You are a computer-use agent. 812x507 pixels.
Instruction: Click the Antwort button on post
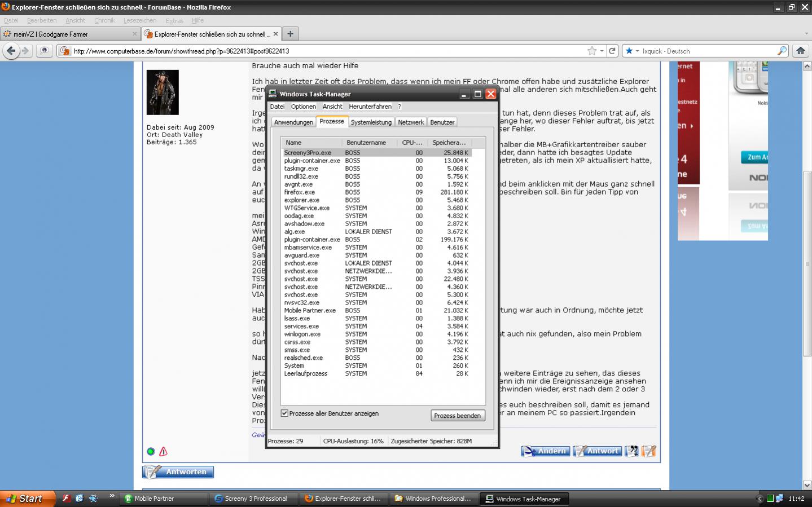click(597, 451)
